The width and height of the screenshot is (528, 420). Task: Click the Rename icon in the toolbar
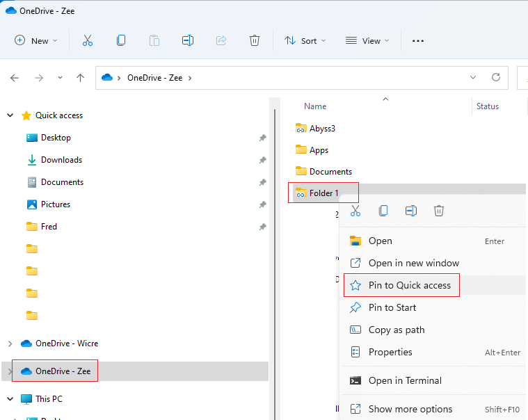188,41
